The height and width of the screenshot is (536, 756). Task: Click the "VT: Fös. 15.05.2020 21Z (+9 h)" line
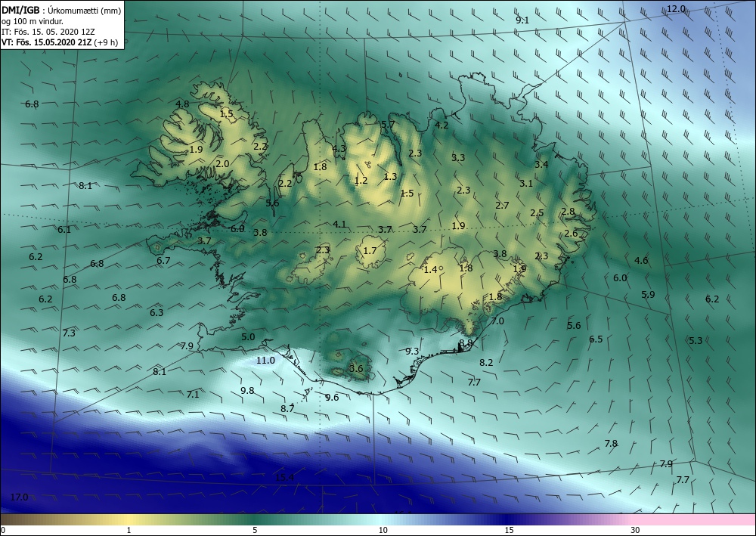(60, 42)
